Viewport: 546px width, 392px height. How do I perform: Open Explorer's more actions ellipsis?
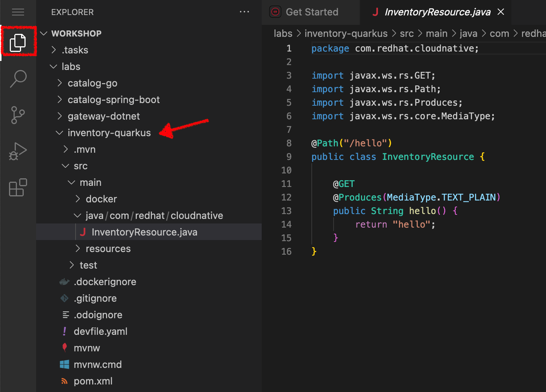[x=244, y=12]
